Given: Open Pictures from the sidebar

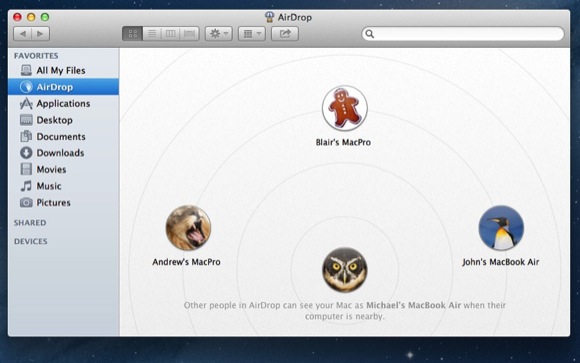Looking at the screenshot, I should [63, 202].
